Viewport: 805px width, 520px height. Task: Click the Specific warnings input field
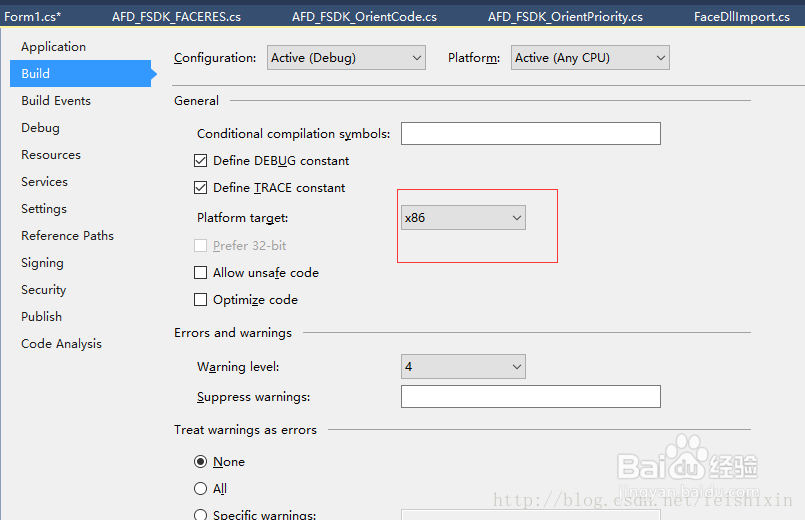[531, 515]
